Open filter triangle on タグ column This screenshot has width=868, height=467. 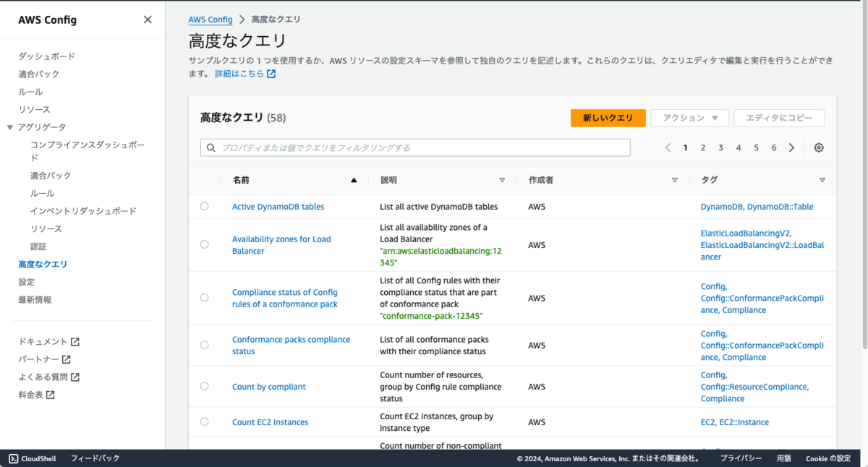click(822, 180)
